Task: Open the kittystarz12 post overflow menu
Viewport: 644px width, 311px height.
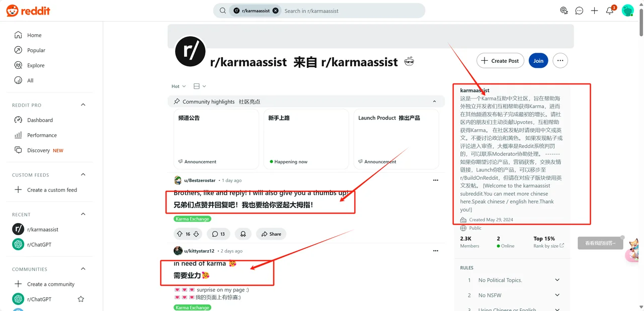Action: click(x=436, y=251)
